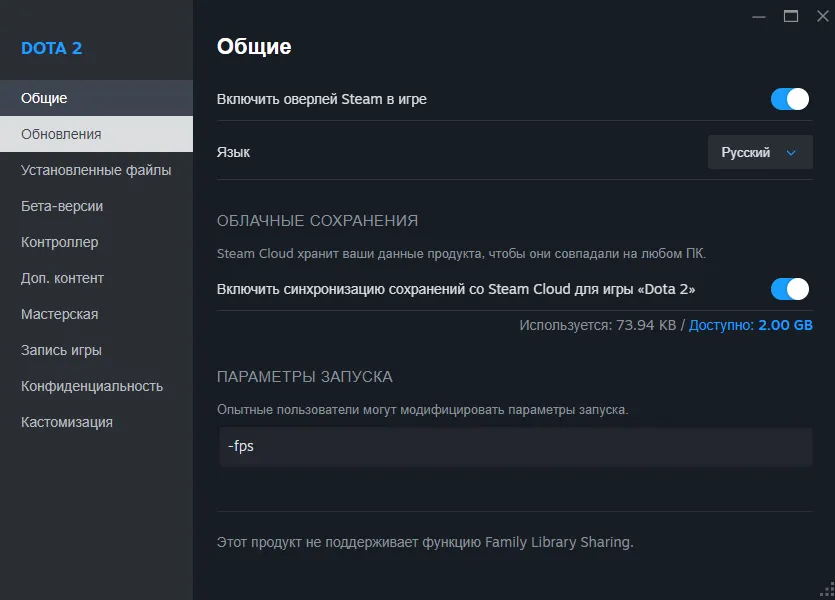835x600 pixels.
Task: Select Доп. контент in the sidebar
Action: click(x=62, y=277)
